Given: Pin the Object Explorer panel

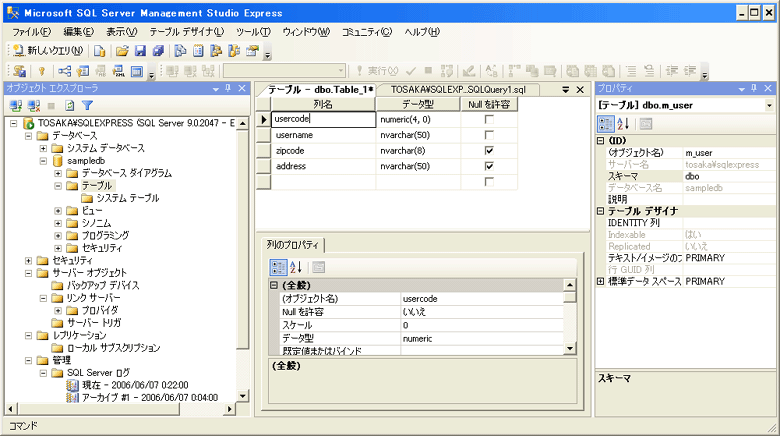Looking at the screenshot, I should tap(228, 88).
